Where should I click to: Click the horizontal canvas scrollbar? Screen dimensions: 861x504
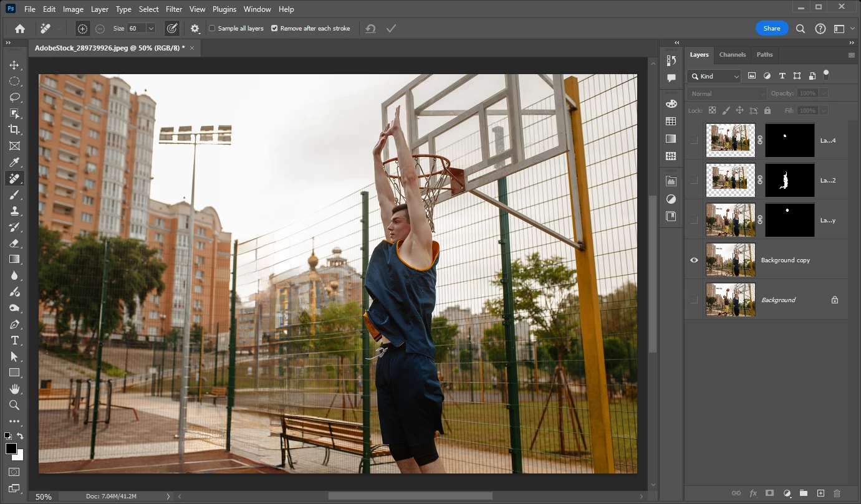coord(410,497)
